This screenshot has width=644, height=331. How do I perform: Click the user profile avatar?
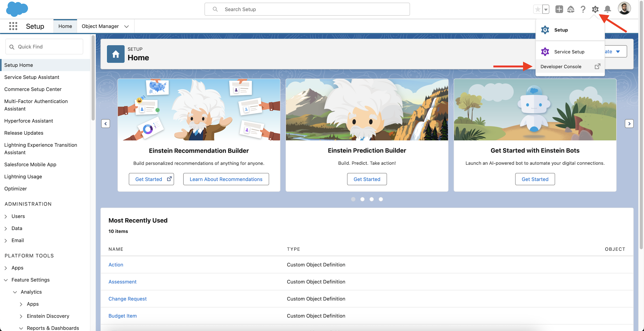point(624,9)
